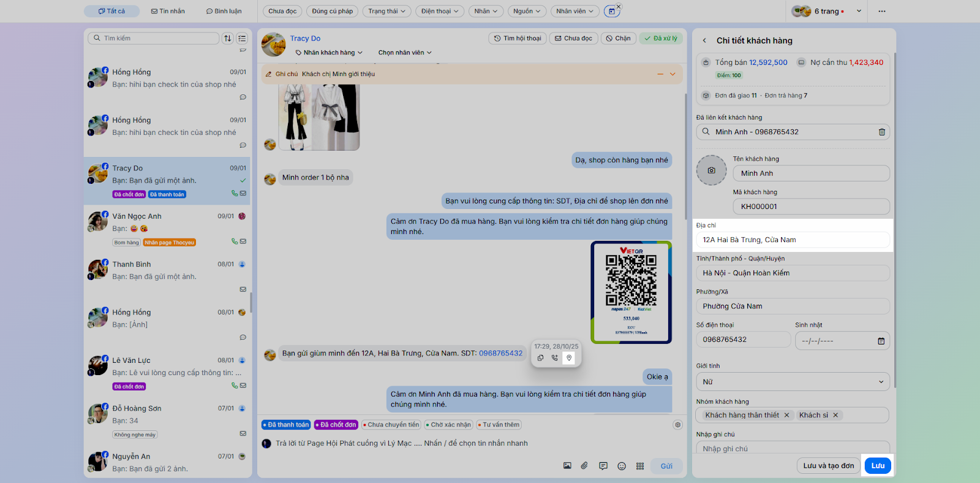Open the emoji picker in chat composer
Viewport: 980px width, 483px height.
622,466
